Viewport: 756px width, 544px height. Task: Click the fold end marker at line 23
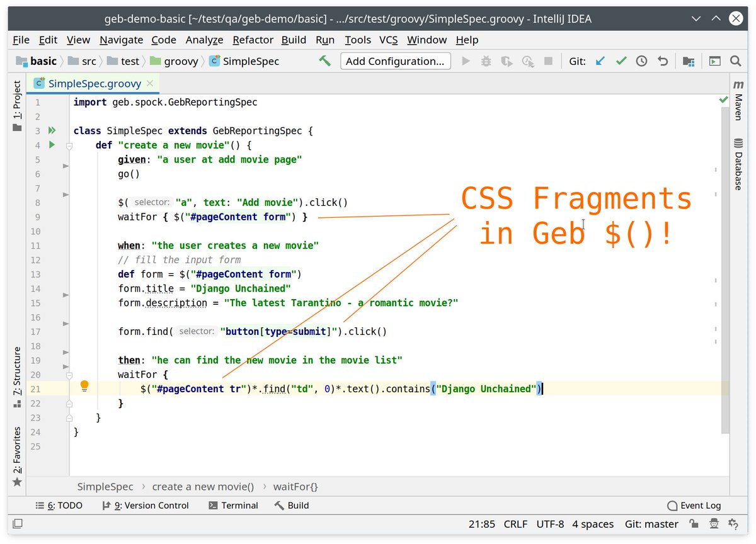pos(70,418)
